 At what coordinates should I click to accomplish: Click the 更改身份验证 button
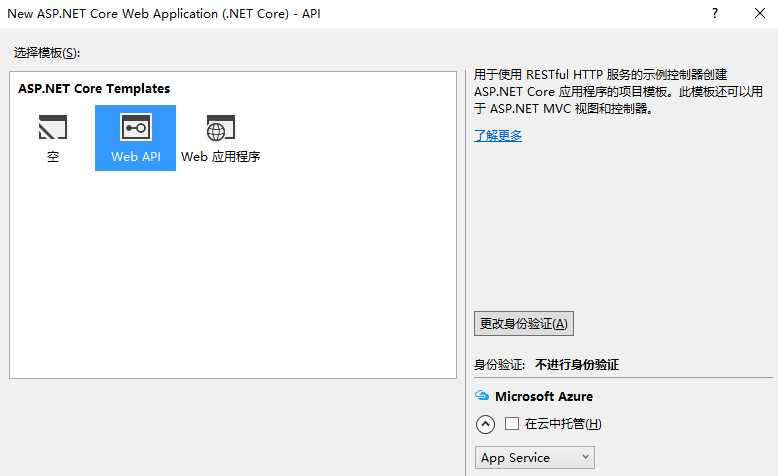(524, 324)
